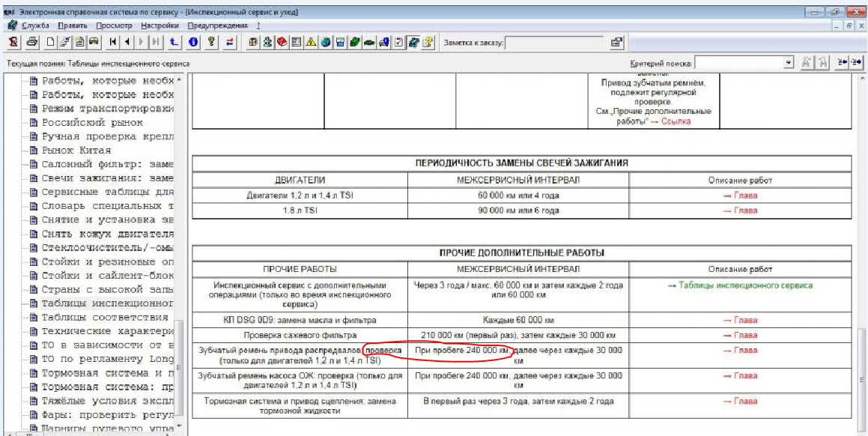Open Глава link for 1.8 л TSI row
The height and width of the screenshot is (436, 868).
click(740, 211)
